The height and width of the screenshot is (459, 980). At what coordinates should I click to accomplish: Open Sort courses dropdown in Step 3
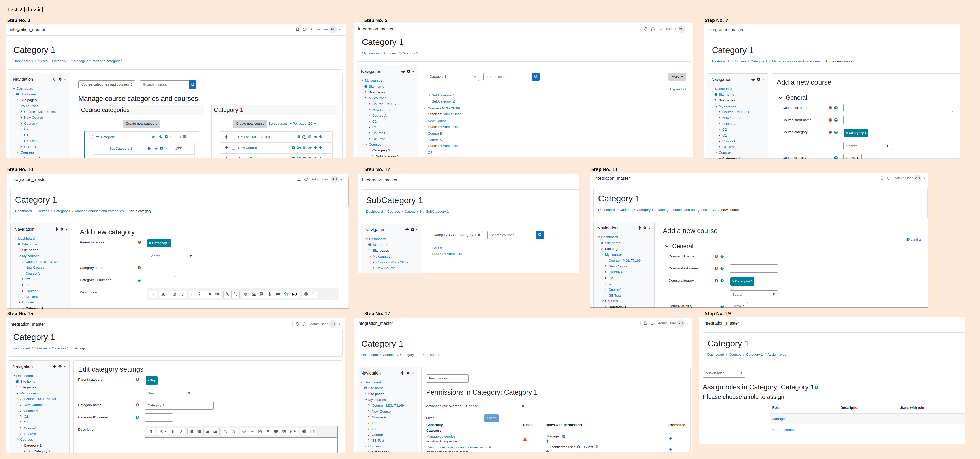280,123
